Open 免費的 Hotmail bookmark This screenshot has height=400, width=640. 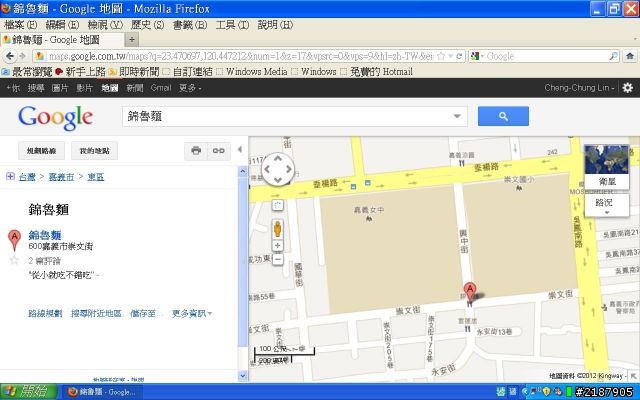pyautogui.click(x=377, y=72)
